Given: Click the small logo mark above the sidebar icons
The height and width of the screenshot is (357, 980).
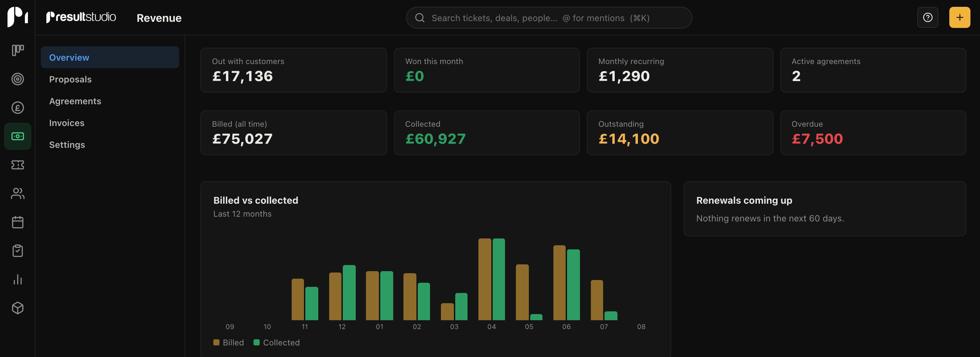Looking at the screenshot, I should click(17, 17).
